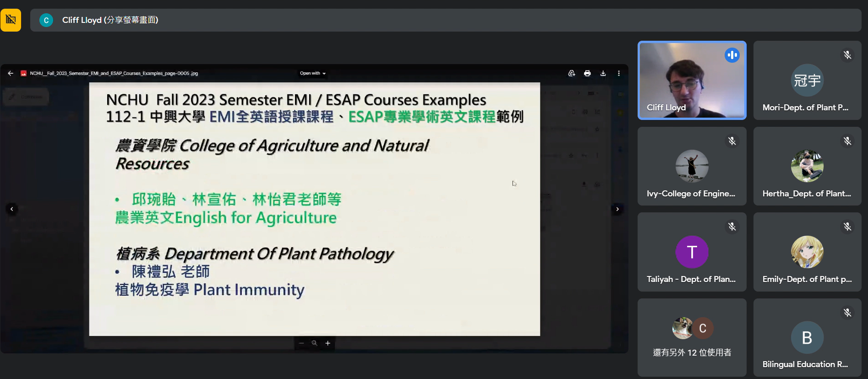Click the yellow presentation icon beside Cliff Lloyd's name
The image size is (868, 379).
pyautogui.click(x=11, y=20)
